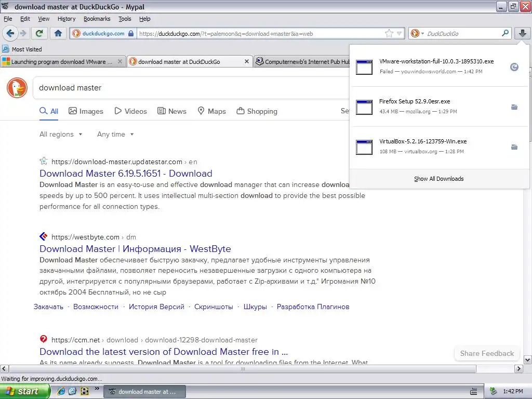Viewport: 532px width, 399px height.
Task: Click the VirtualBox-5.2.16-123759-Win.exe file icon
Action: coord(364,147)
